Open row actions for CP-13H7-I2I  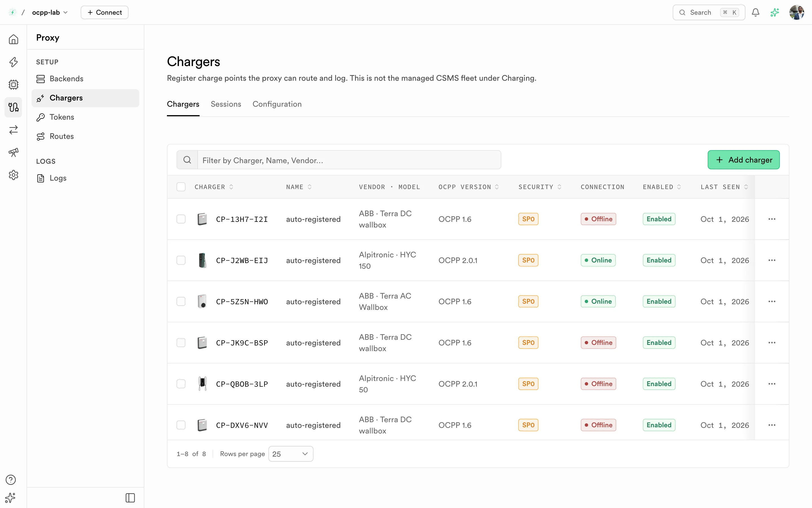772,219
